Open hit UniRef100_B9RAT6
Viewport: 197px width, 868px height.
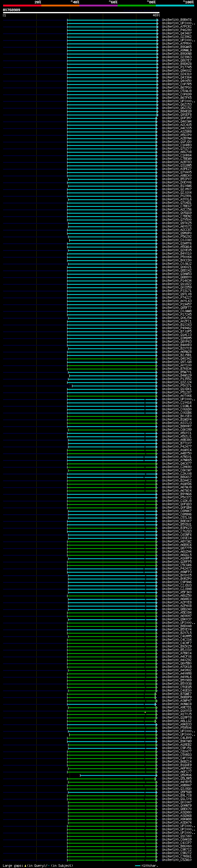[177, 20]
